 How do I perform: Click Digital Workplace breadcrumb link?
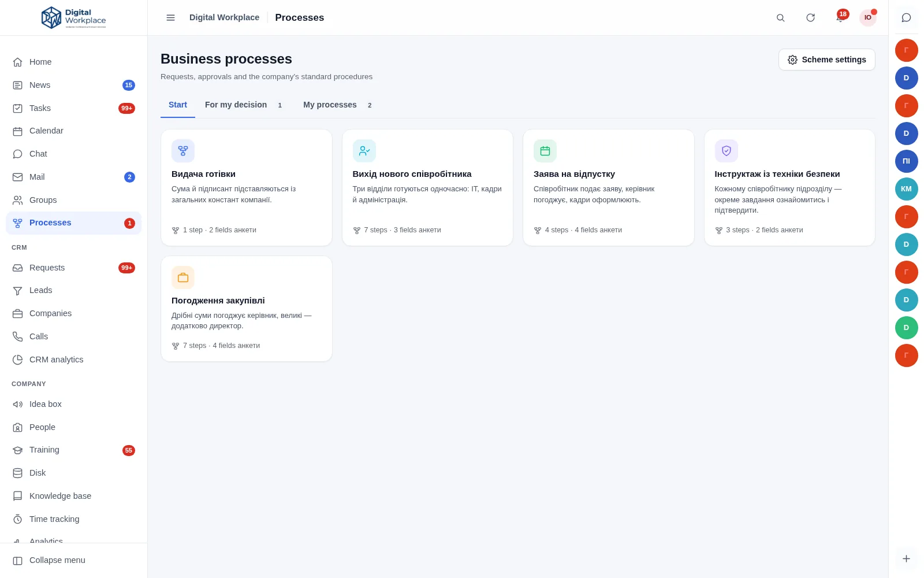point(224,17)
